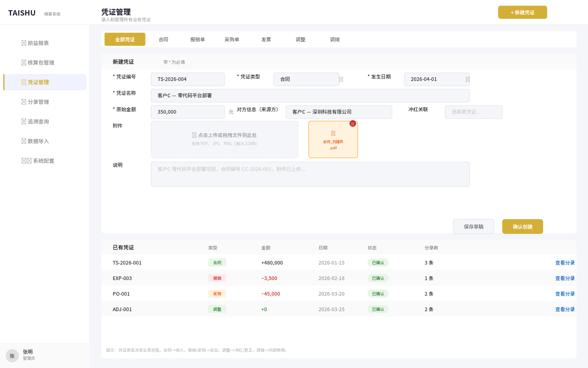The height and width of the screenshot is (368, 588).
Task: Open the 冲红关联 选择原凭证 dropdown
Action: click(x=474, y=112)
